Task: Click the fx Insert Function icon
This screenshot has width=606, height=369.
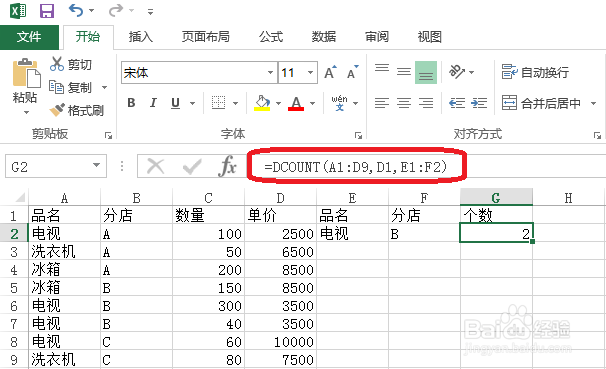Action: (x=228, y=167)
